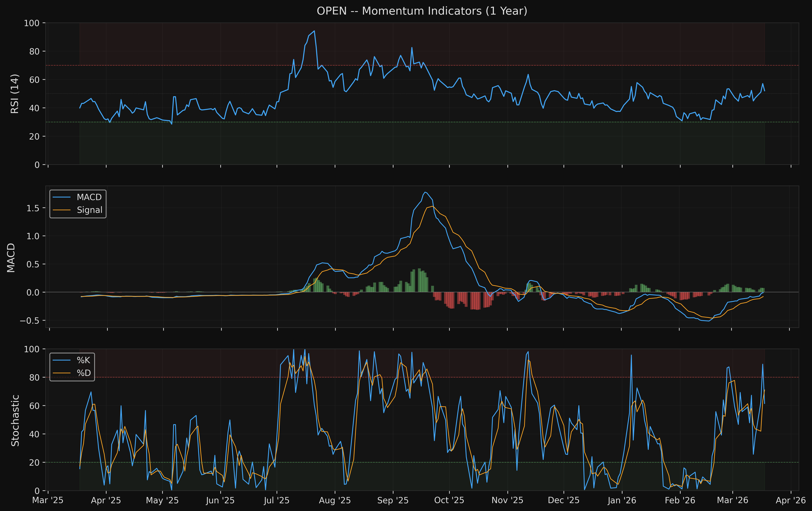This screenshot has height=511, width=812.
Task: Click the orange %D legend line swatch
Action: 62,373
